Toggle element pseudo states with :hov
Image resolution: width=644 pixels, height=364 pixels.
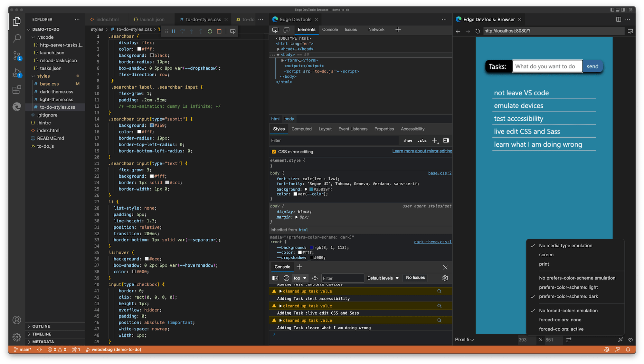pos(407,140)
